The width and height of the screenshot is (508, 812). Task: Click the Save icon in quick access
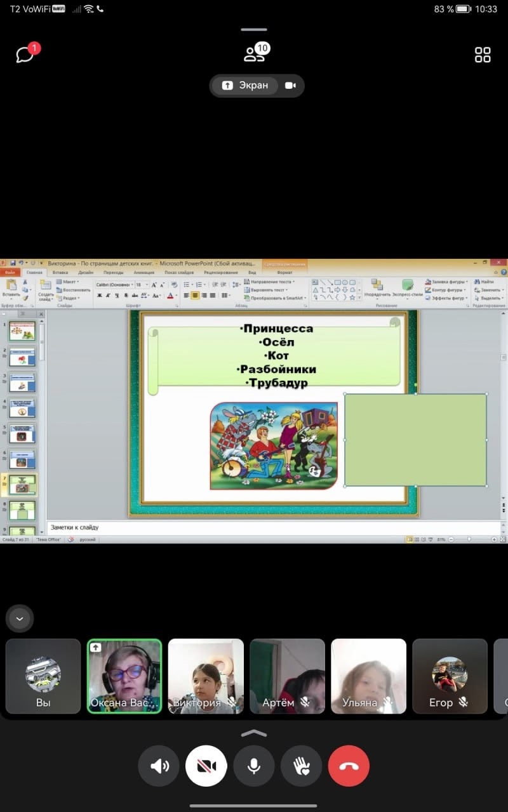click(x=13, y=263)
